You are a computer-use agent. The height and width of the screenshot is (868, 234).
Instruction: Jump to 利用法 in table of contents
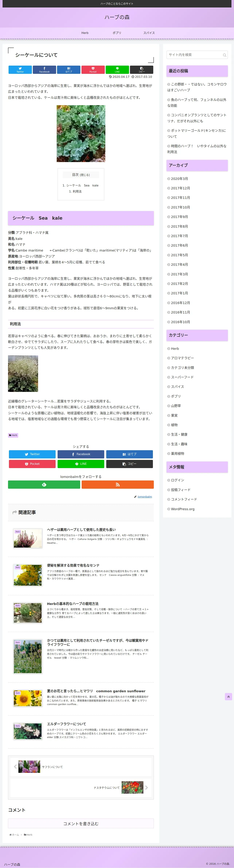[77, 191]
